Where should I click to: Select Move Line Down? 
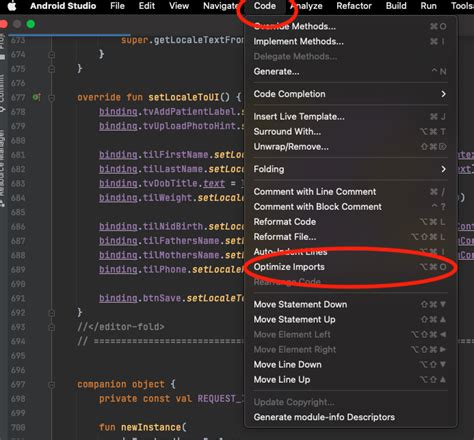pyautogui.click(x=351, y=364)
